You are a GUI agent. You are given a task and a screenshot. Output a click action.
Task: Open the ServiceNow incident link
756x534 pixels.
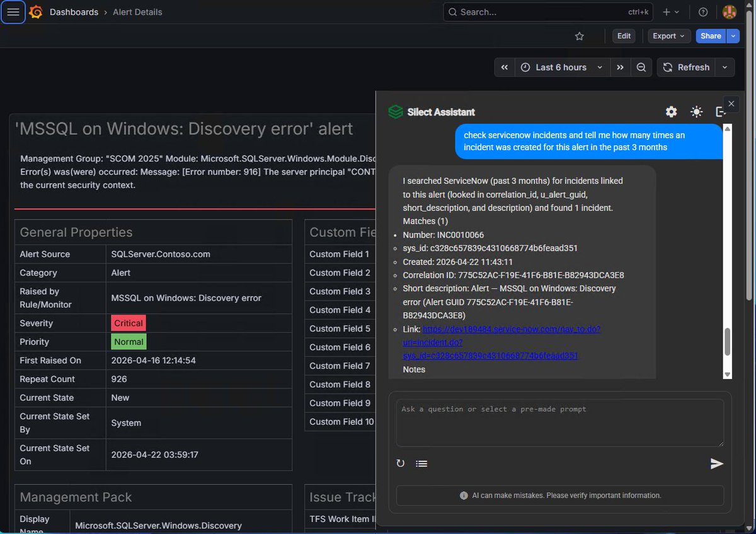click(501, 342)
